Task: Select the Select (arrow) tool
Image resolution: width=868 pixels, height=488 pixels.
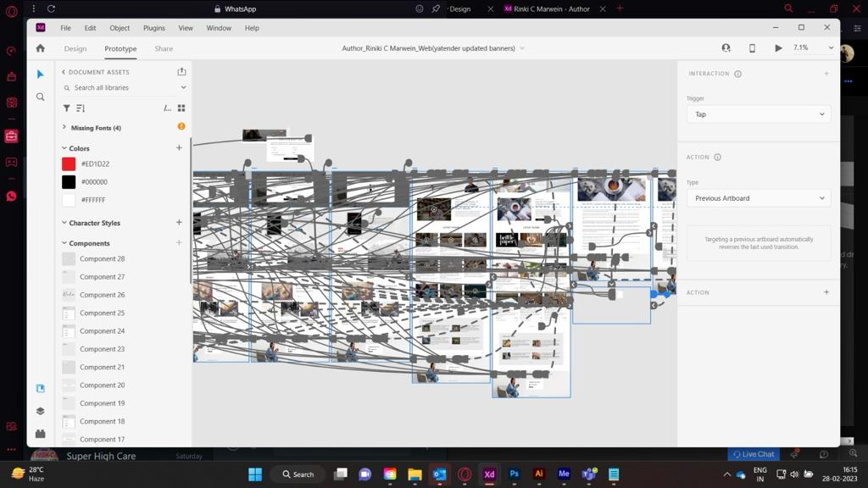Action: tap(40, 75)
